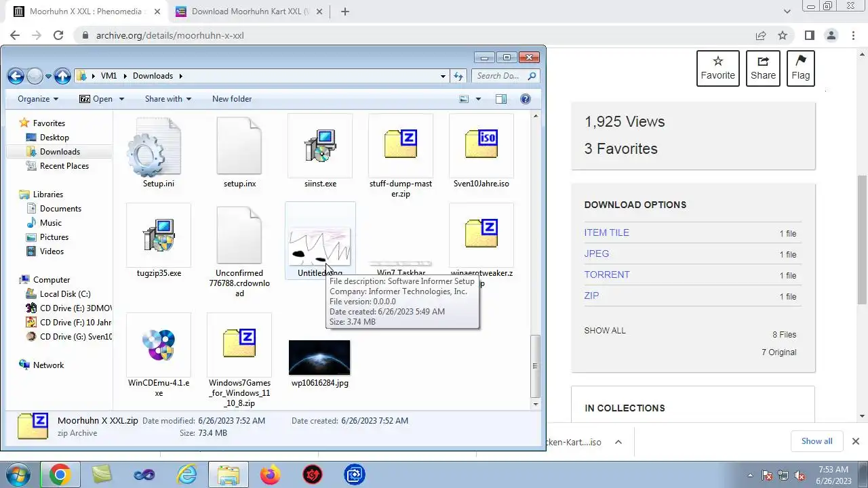Click the Explorer up-arrow navigation button
The width and height of the screenshot is (868, 488).
62,76
